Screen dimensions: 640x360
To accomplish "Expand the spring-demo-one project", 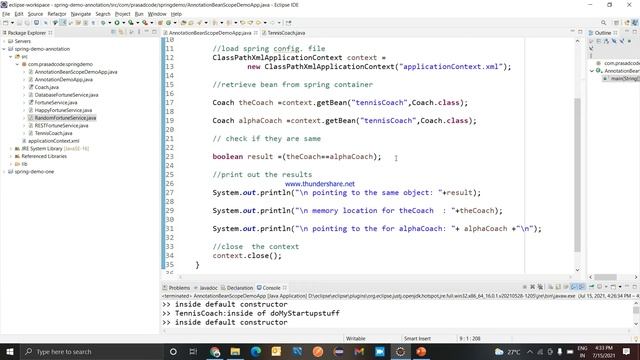I will point(4,172).
